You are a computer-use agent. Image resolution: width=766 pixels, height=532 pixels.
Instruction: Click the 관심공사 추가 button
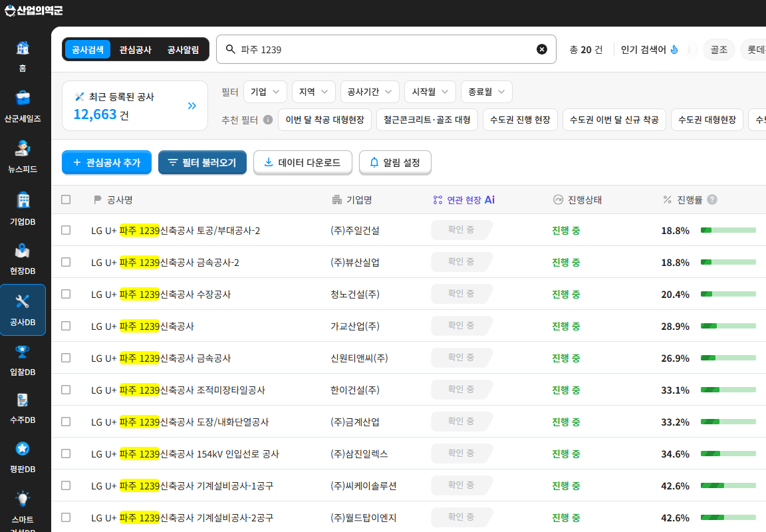(x=106, y=162)
